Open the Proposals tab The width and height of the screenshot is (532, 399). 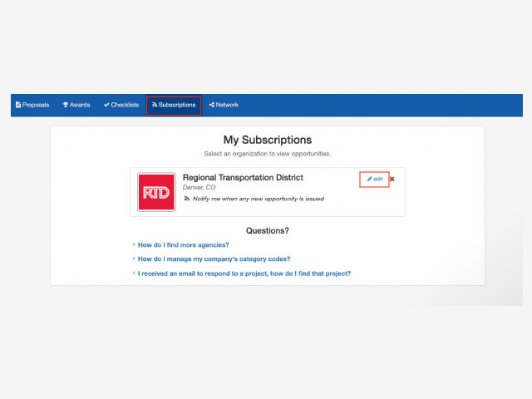pyautogui.click(x=32, y=105)
